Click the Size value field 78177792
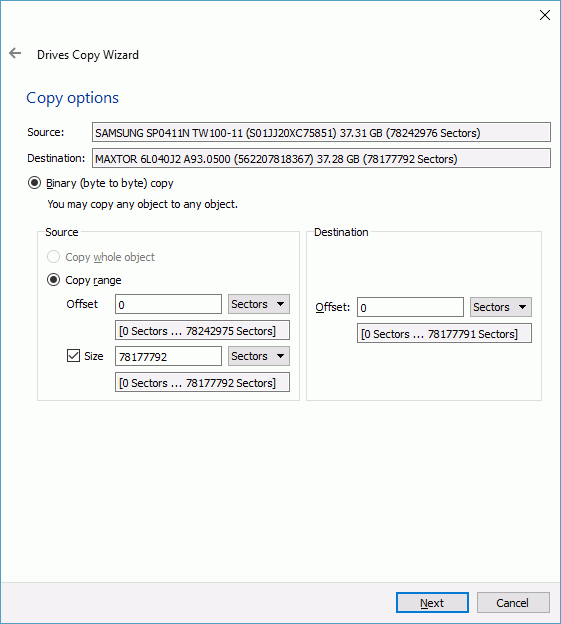 point(168,356)
